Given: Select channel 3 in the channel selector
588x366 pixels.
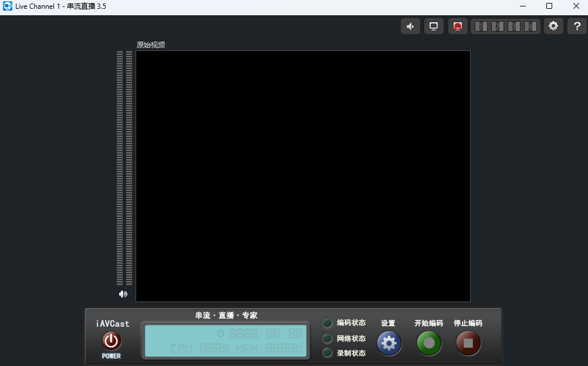Looking at the screenshot, I should [514, 26].
